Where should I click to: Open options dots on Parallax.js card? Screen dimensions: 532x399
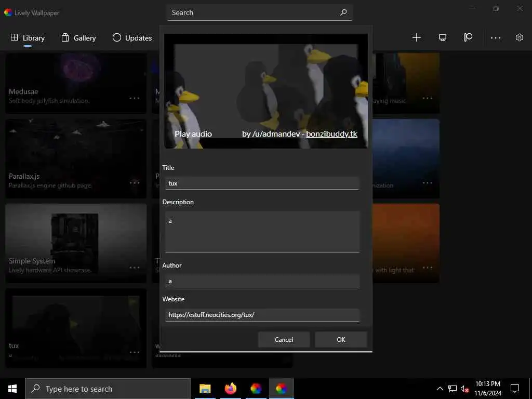pyautogui.click(x=135, y=182)
